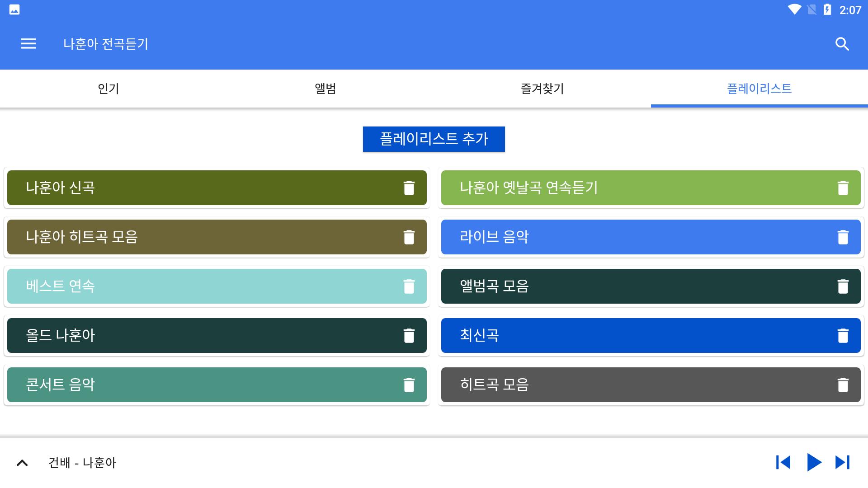Delete the 나훈아 신곡 playlist
Image resolution: width=868 pixels, height=488 pixels.
pyautogui.click(x=409, y=188)
